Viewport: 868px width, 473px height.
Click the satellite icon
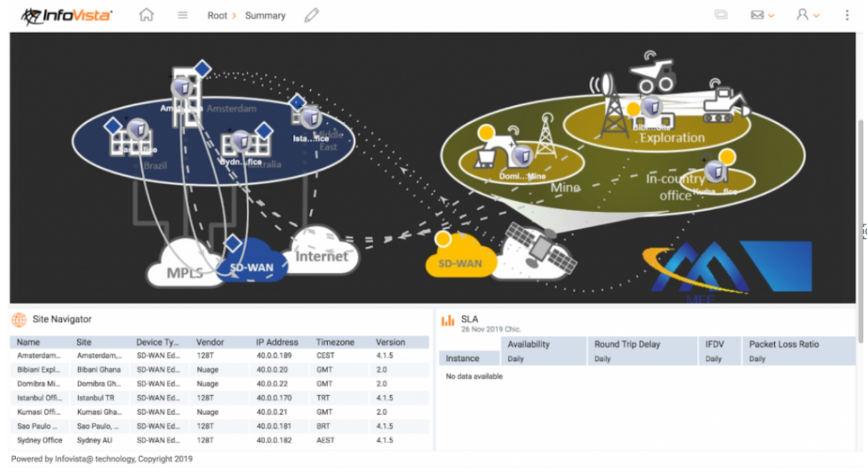pyautogui.click(x=542, y=248)
